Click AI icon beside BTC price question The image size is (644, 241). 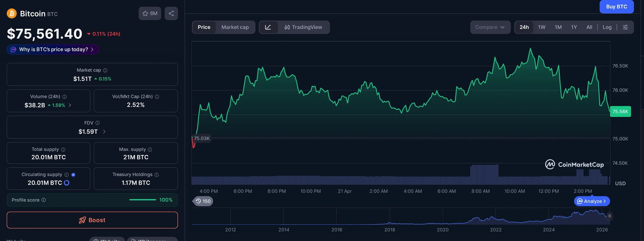[13, 49]
